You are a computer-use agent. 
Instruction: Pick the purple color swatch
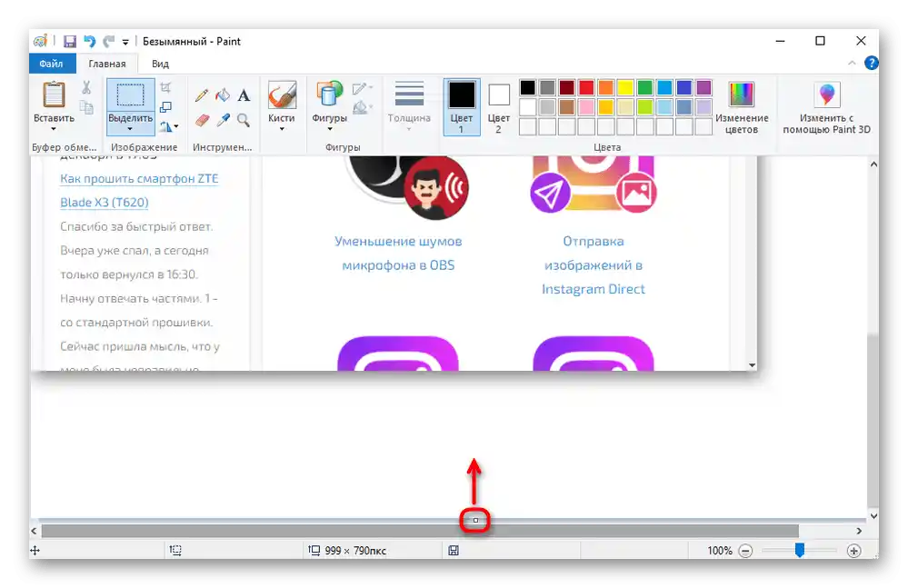coord(703,87)
